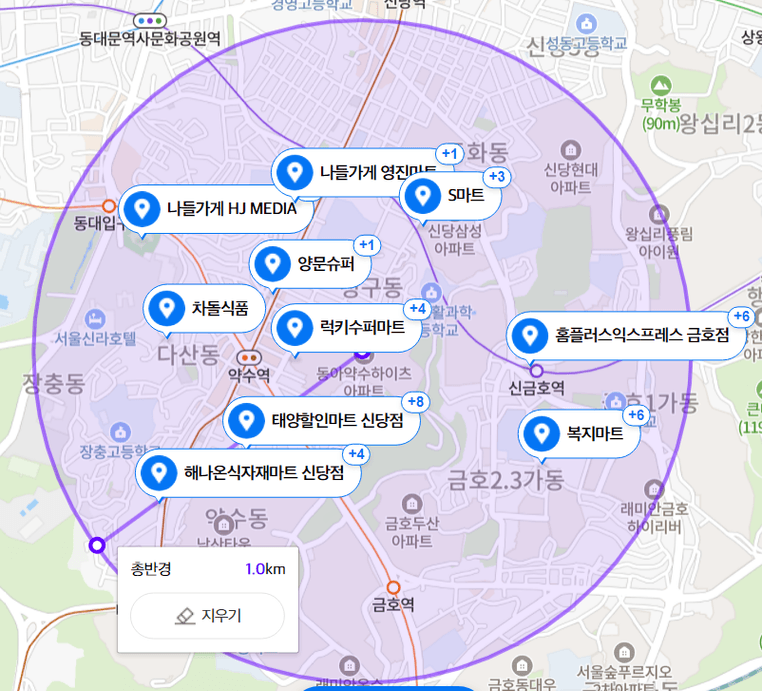Open the 나들가게 HJ MEDIA label
This screenshot has height=691, width=762.
point(231,209)
